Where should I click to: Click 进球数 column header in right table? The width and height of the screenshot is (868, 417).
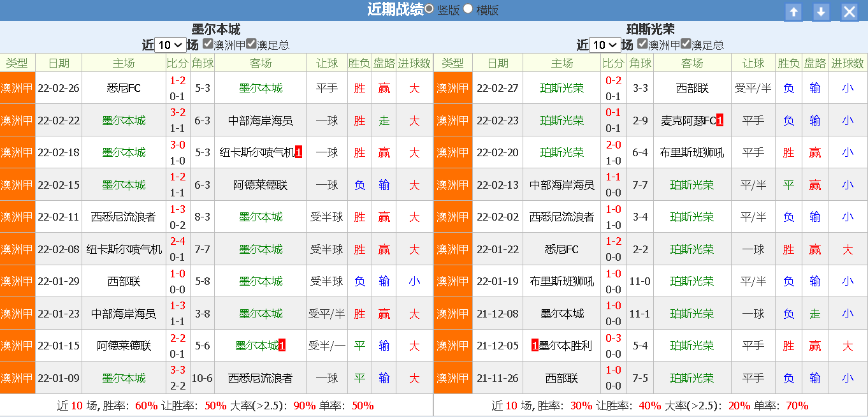(848, 63)
